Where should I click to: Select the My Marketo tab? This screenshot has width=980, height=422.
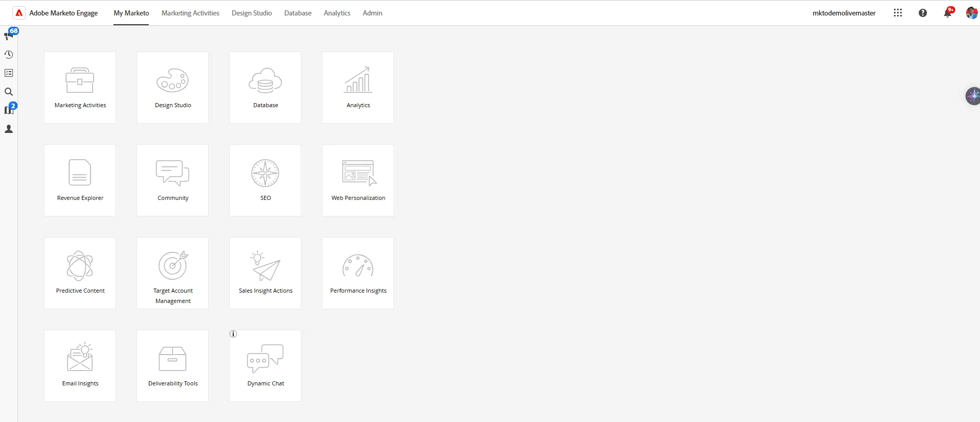[x=131, y=13]
